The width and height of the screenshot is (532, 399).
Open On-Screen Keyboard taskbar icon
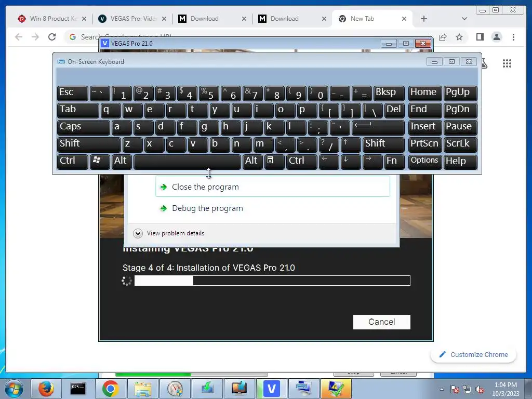tap(303, 389)
